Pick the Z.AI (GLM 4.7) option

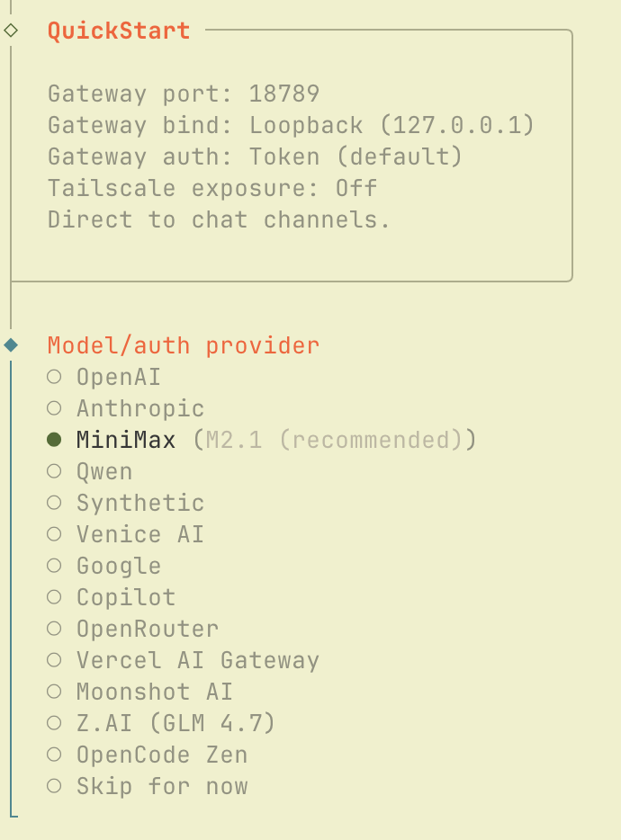click(x=54, y=723)
